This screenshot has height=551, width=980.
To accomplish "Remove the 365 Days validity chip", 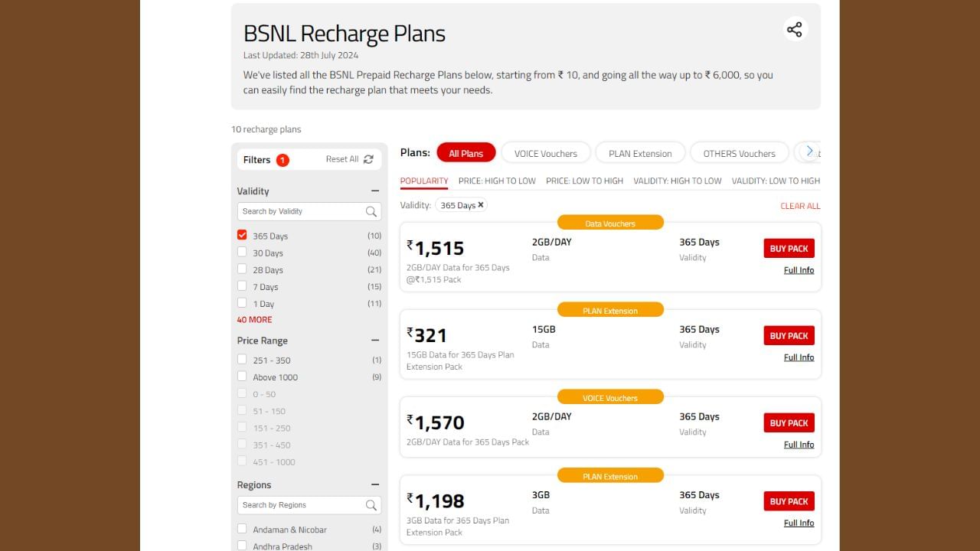I will coord(481,205).
